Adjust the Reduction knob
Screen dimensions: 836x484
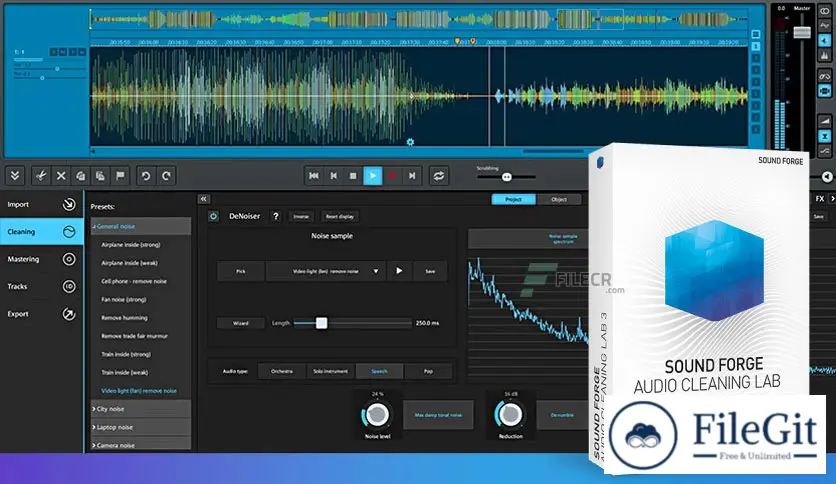[x=510, y=415]
